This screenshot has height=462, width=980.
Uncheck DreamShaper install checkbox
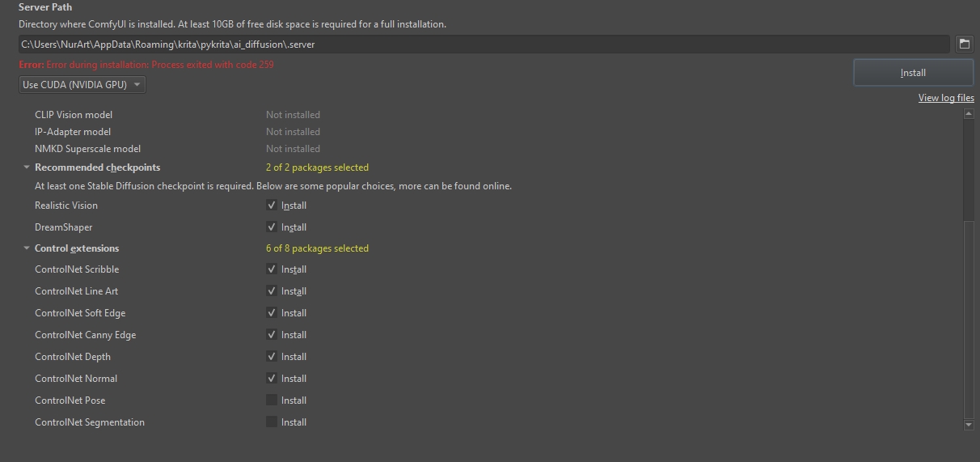click(x=272, y=227)
